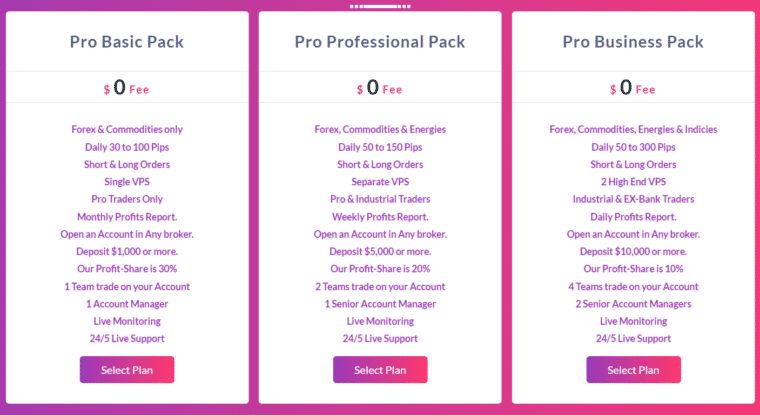Click "1 Senior Account Manager" text
Screen dimensions: 760x415
coord(380,304)
